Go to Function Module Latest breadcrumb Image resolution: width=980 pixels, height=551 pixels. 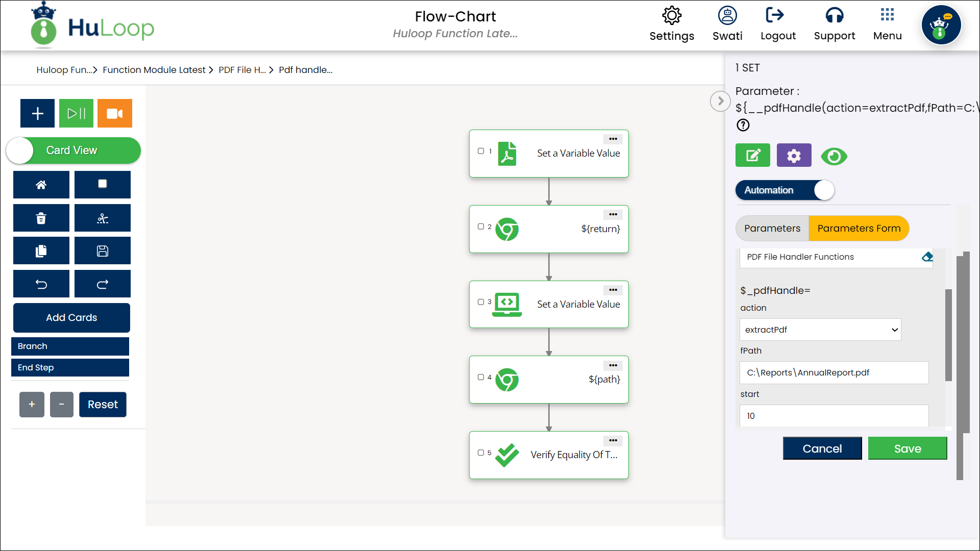[x=154, y=70]
